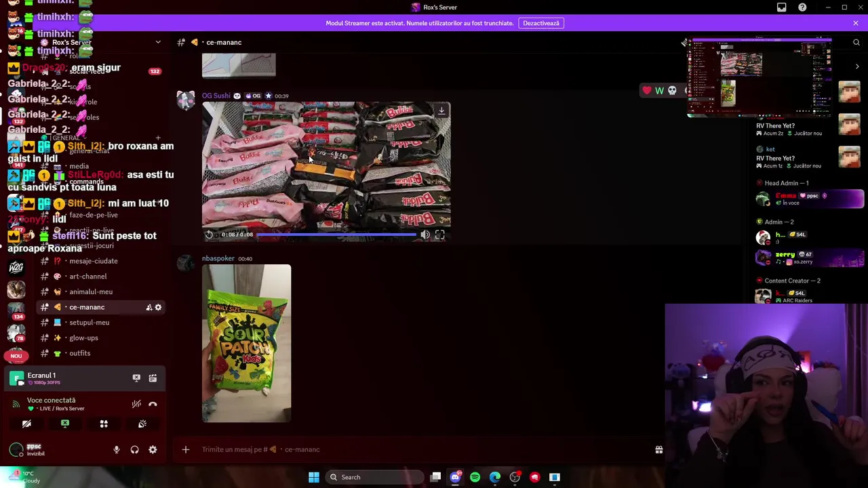Open Discord help question icon
This screenshot has height=488, width=868.
pyautogui.click(x=802, y=7)
